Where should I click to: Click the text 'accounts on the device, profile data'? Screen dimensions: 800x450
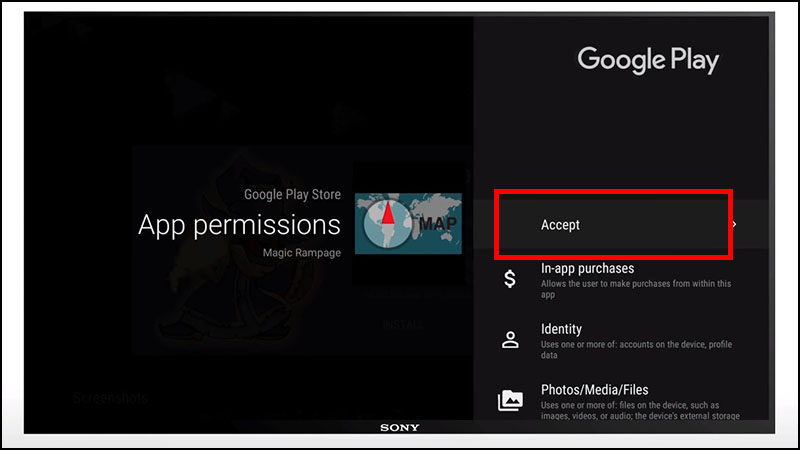click(x=636, y=349)
